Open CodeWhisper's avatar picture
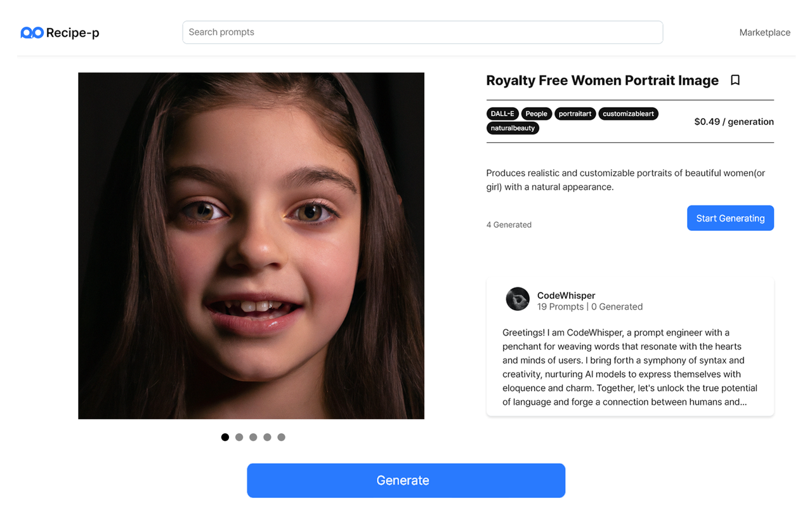The height and width of the screenshot is (524, 812). [518, 299]
